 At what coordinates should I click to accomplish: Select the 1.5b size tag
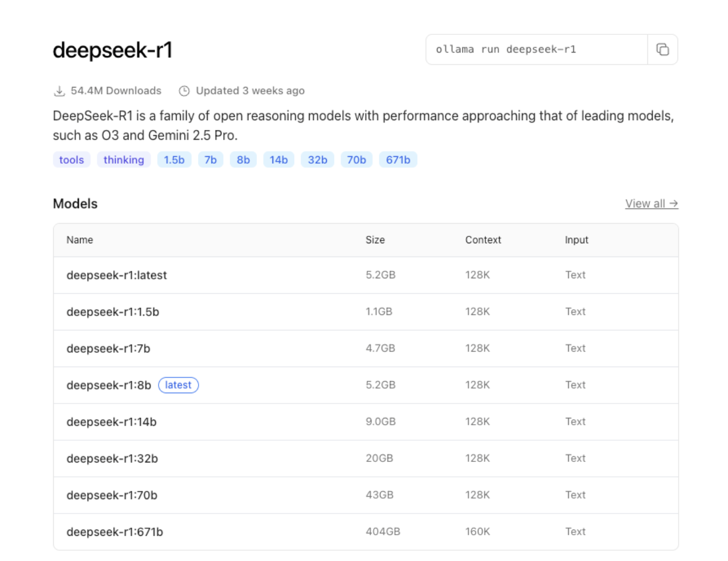174,160
